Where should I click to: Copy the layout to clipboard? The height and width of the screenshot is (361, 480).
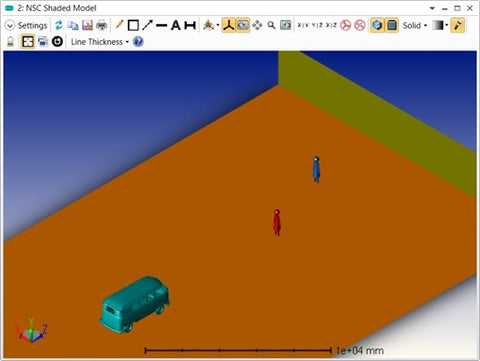point(73,25)
